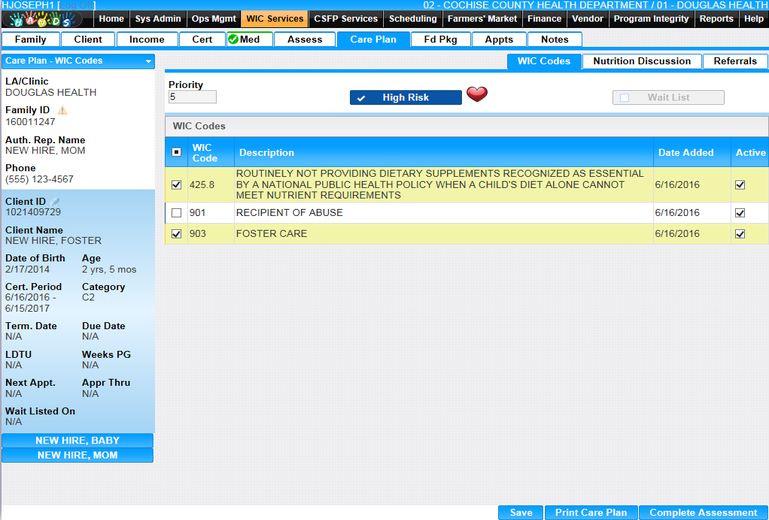
Task: Switch to the Nutrition Discussion tab
Action: coord(641,61)
